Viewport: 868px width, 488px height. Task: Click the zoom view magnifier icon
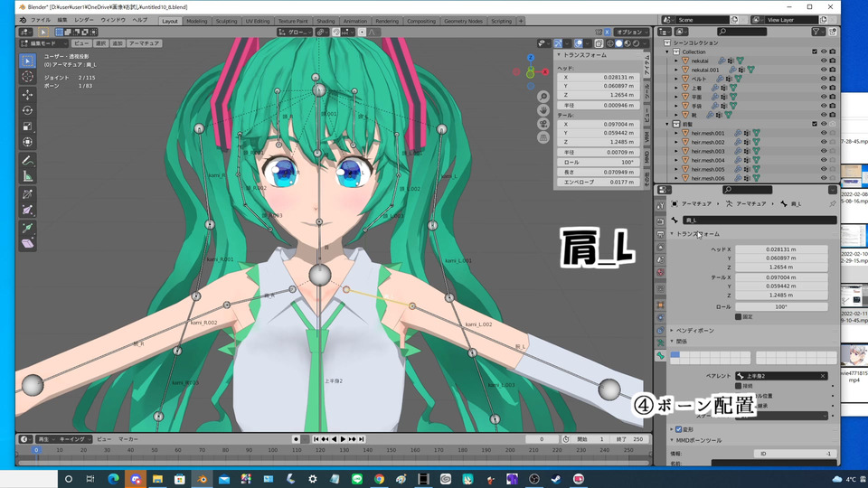[x=543, y=98]
